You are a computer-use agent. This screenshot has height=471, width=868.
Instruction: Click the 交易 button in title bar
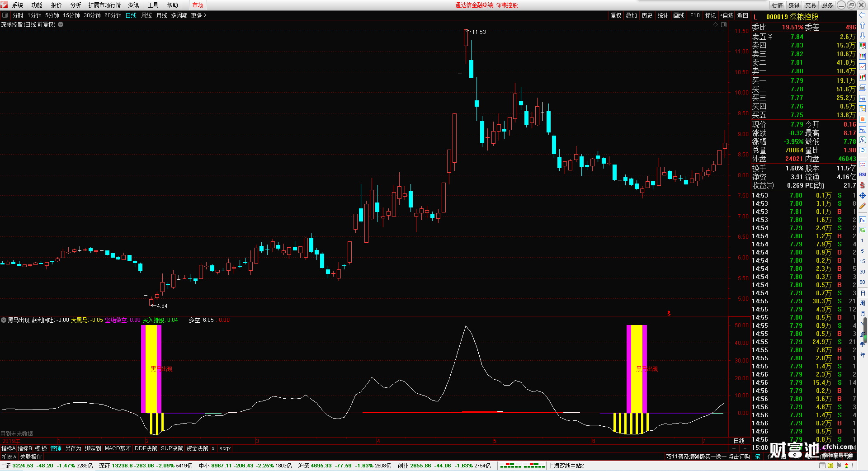[x=811, y=5]
